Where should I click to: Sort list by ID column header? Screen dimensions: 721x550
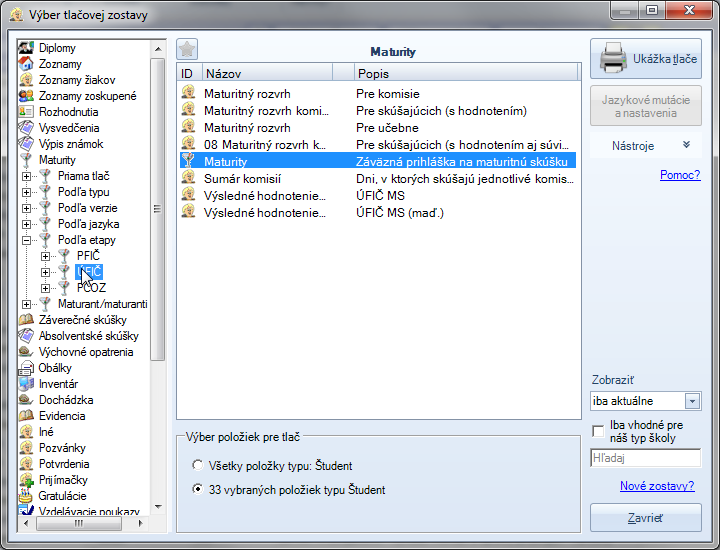pyautogui.click(x=190, y=73)
